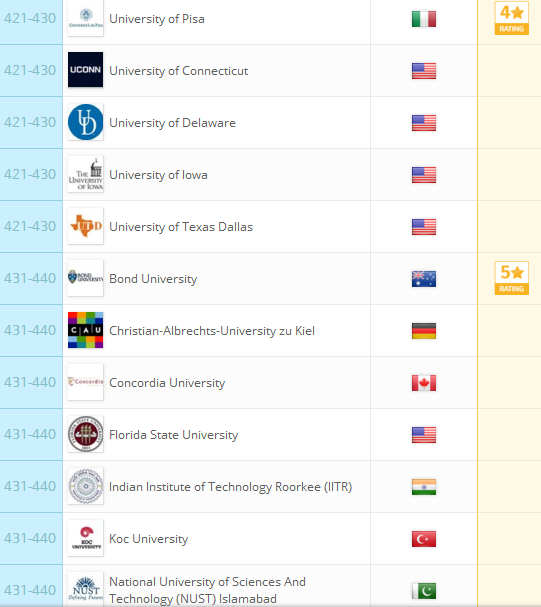
Task: Click the IIT Roorkee emblem logo
Action: (86, 486)
